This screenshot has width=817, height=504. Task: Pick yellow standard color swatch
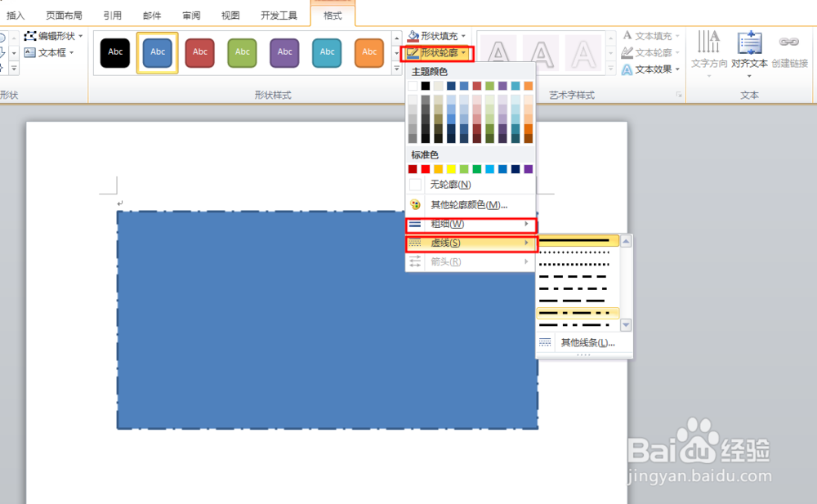(451, 169)
